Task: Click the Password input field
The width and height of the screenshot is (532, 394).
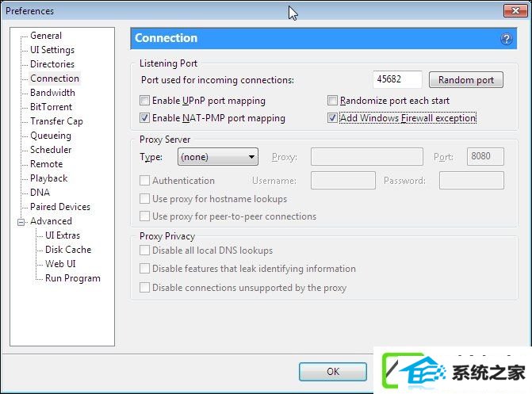Action: [x=471, y=180]
